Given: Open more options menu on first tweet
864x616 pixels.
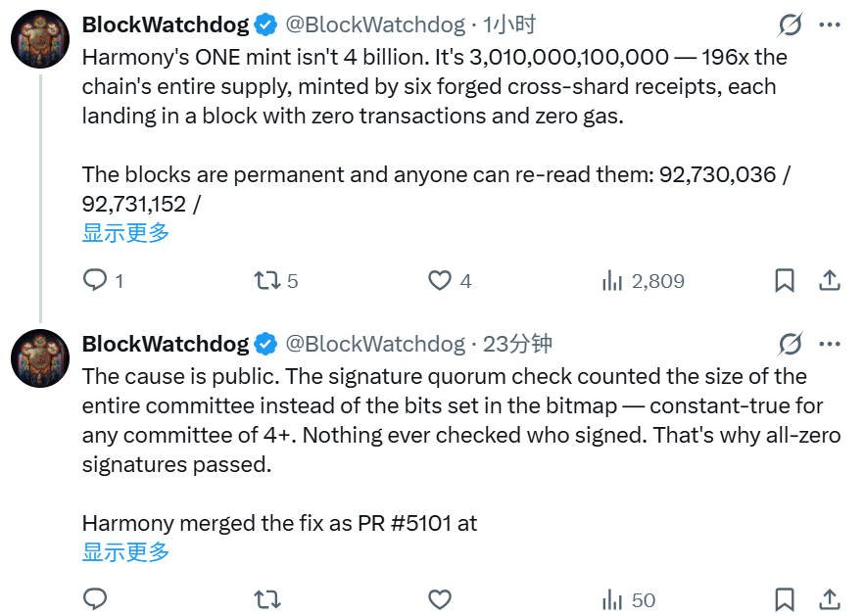Looking at the screenshot, I should (830, 24).
